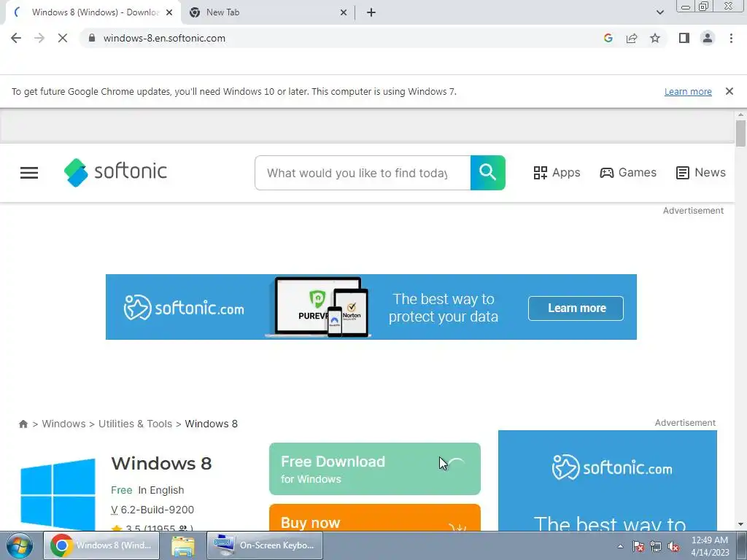The width and height of the screenshot is (747, 560).
Task: Show hidden system tray icons
Action: click(x=620, y=546)
